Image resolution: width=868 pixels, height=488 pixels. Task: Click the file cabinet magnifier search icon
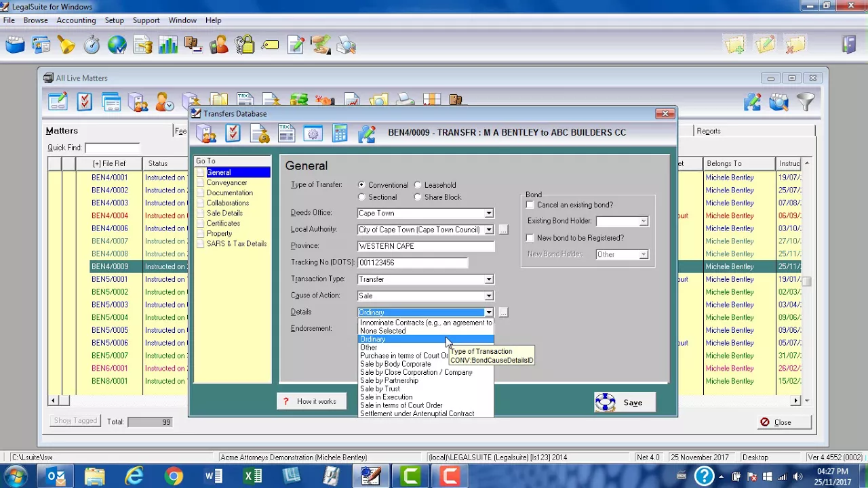pos(778,102)
